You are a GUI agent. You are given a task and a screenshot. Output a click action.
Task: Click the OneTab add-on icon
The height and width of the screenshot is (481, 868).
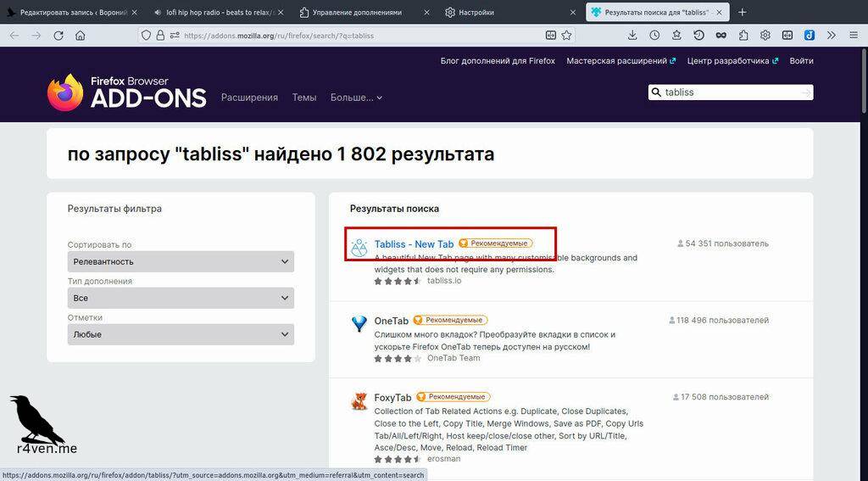pyautogui.click(x=359, y=323)
